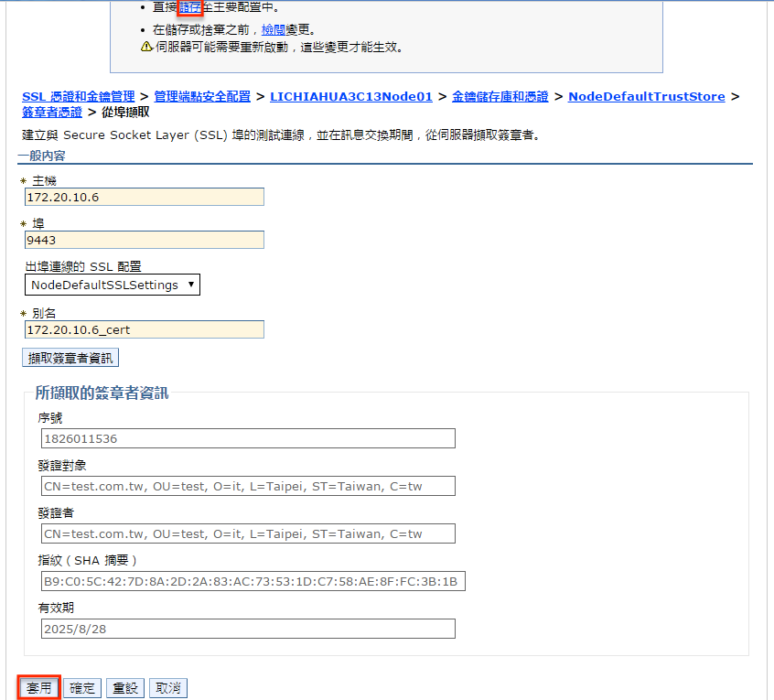The image size is (774, 700).
Task: Open 管理端點安全配置 breadcrumb link
Action: pyautogui.click(x=202, y=96)
